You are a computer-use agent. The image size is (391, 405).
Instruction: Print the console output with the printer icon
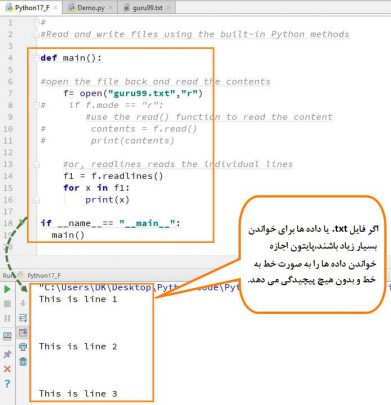click(23, 347)
